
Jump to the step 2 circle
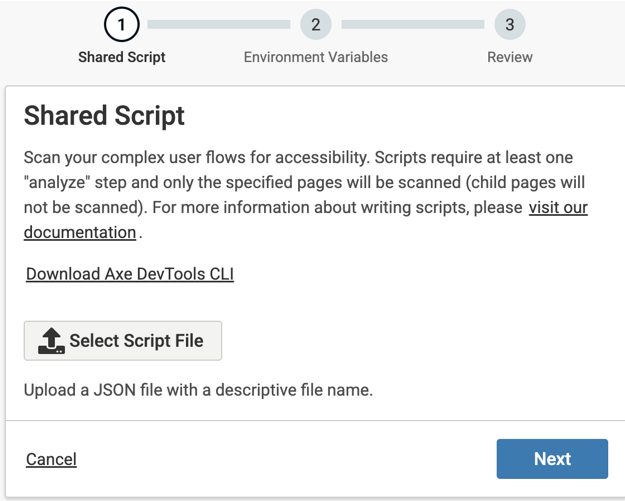(x=315, y=24)
